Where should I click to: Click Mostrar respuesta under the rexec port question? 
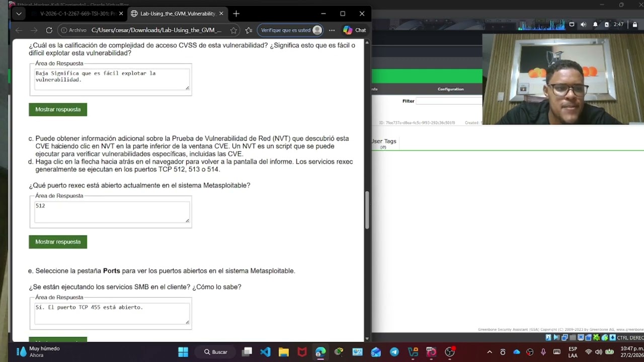pyautogui.click(x=58, y=242)
